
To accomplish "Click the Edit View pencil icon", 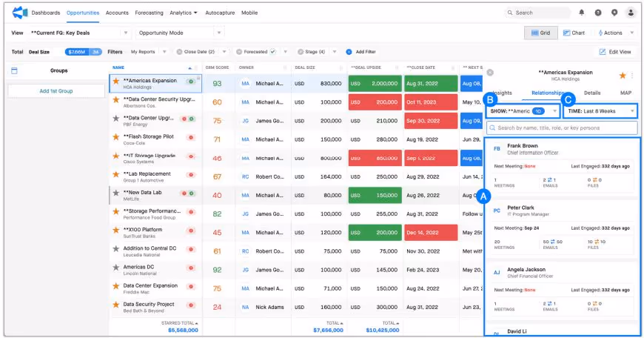I will pyautogui.click(x=603, y=52).
